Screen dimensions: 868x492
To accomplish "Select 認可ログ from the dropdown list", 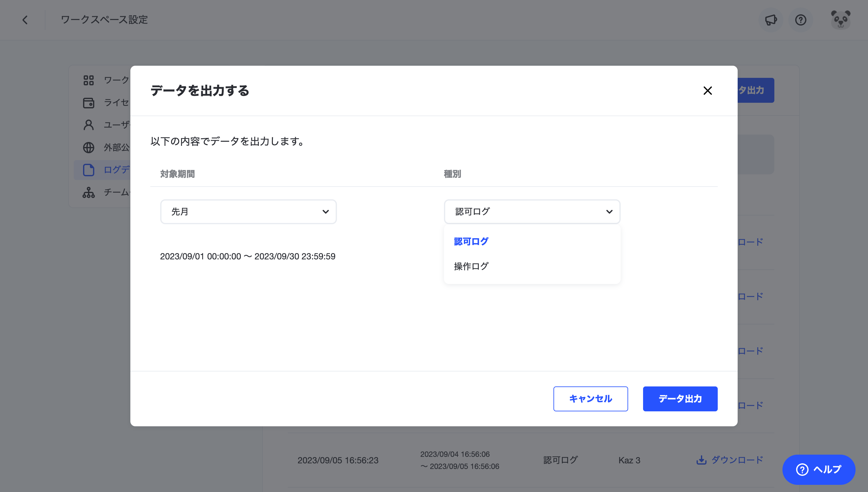I will [x=471, y=242].
